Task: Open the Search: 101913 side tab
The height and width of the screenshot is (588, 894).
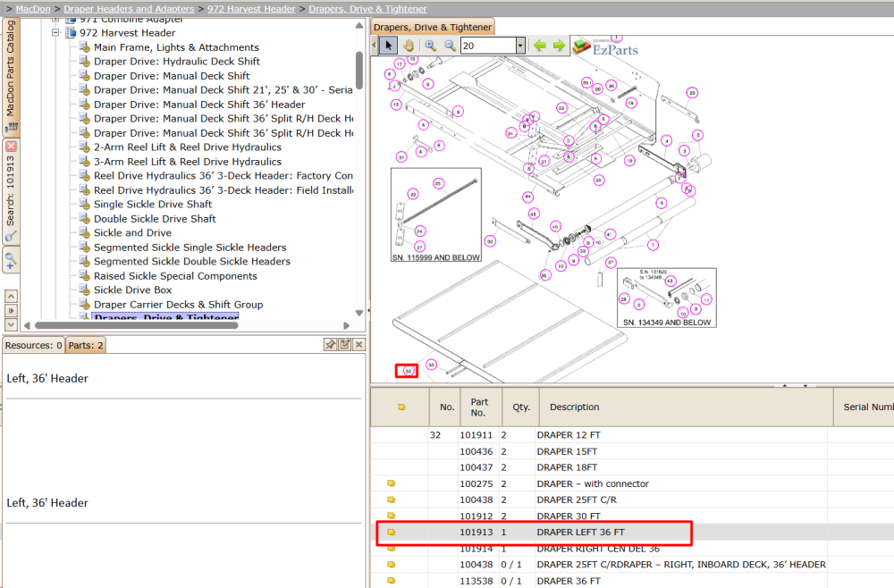Action: pos(11,191)
